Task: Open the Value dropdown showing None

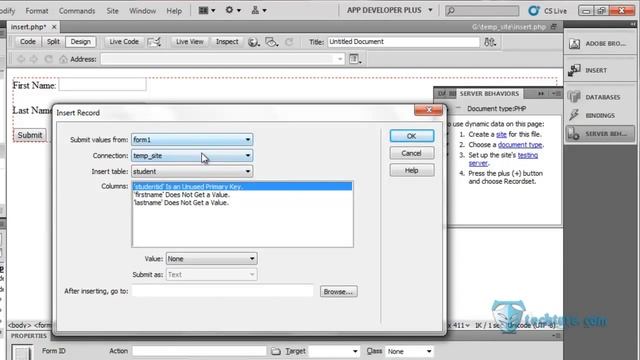Action: point(211,259)
